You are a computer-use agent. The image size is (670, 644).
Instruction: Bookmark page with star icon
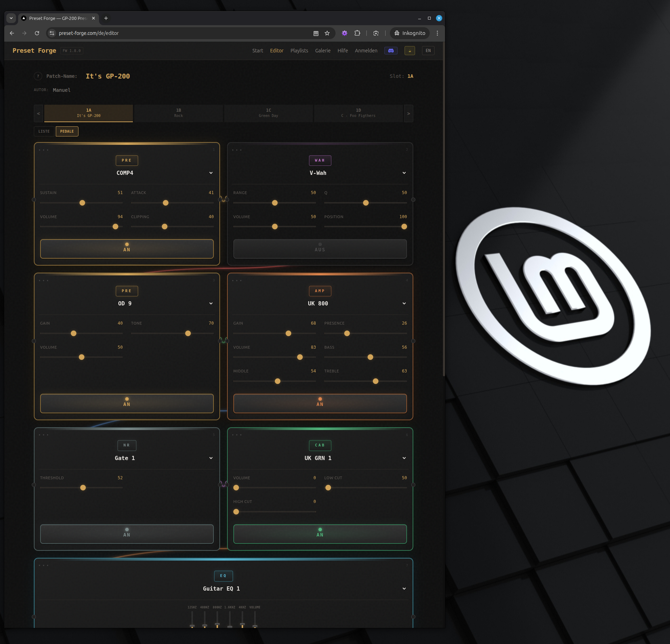tap(327, 33)
